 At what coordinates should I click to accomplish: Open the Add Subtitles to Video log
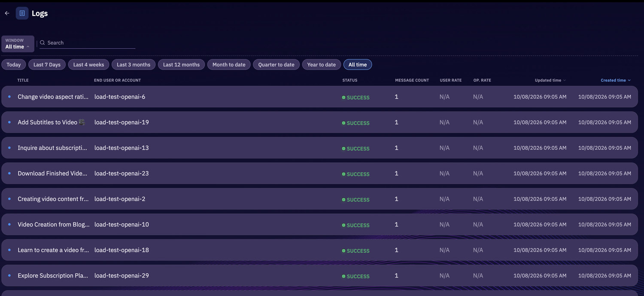[319, 122]
